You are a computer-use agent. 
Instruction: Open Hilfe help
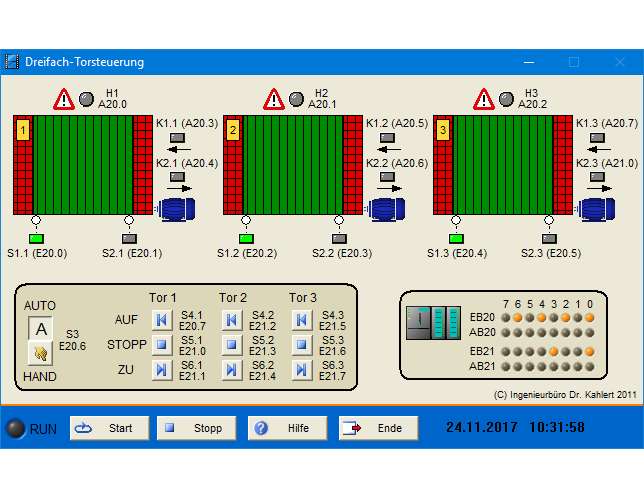pyautogui.click(x=288, y=428)
